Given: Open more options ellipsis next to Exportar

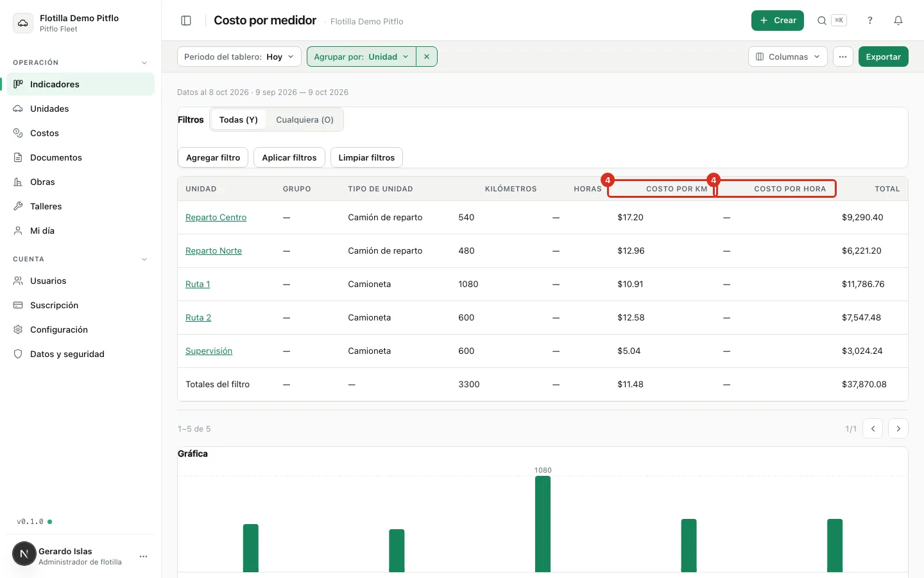Looking at the screenshot, I should click(x=843, y=57).
